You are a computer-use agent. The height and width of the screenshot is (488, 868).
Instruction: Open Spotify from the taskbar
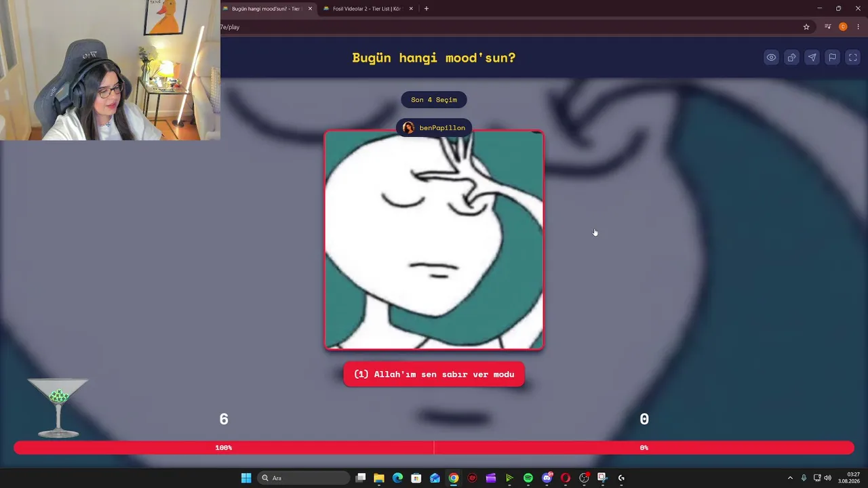tap(528, 478)
